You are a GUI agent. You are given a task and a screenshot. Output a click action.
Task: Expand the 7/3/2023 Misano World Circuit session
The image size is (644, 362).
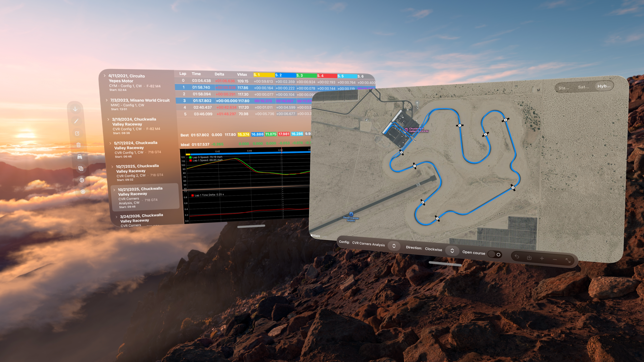[x=106, y=100]
